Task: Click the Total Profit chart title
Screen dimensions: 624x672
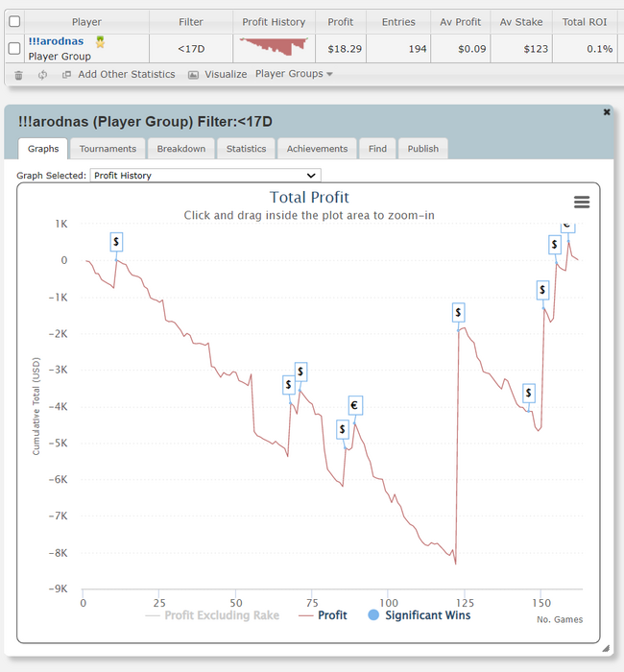Action: 309,197
